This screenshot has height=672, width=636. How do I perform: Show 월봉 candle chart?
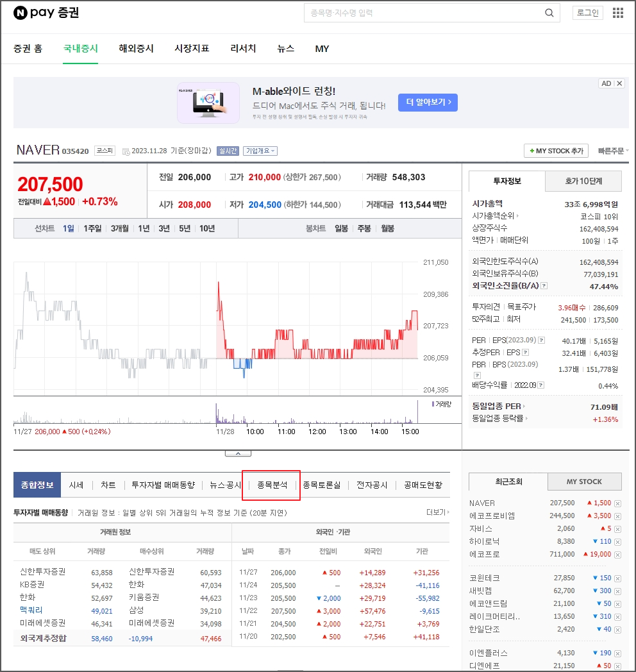click(387, 228)
